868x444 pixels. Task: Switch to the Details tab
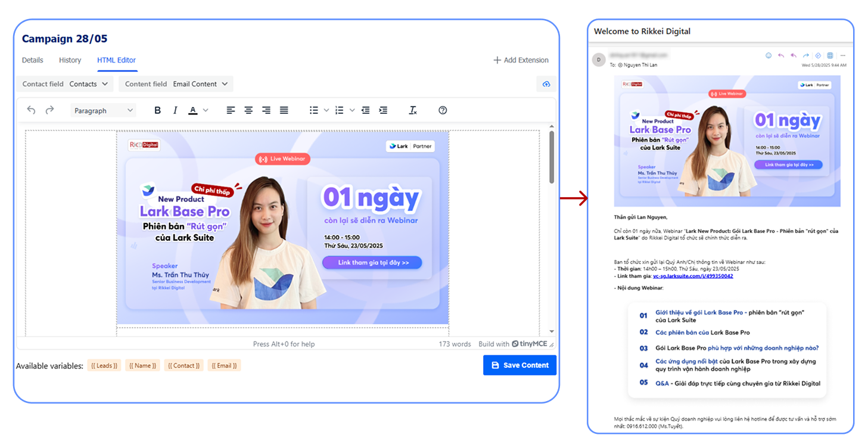coord(33,60)
